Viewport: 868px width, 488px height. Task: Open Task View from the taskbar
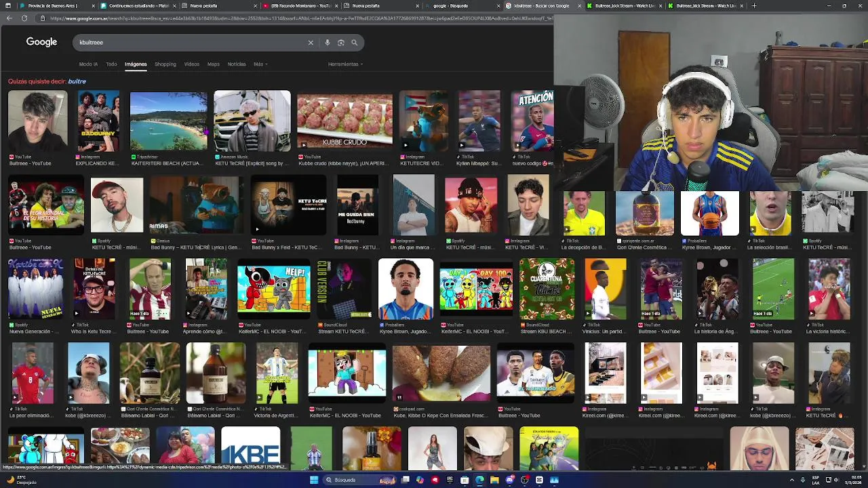(405, 480)
